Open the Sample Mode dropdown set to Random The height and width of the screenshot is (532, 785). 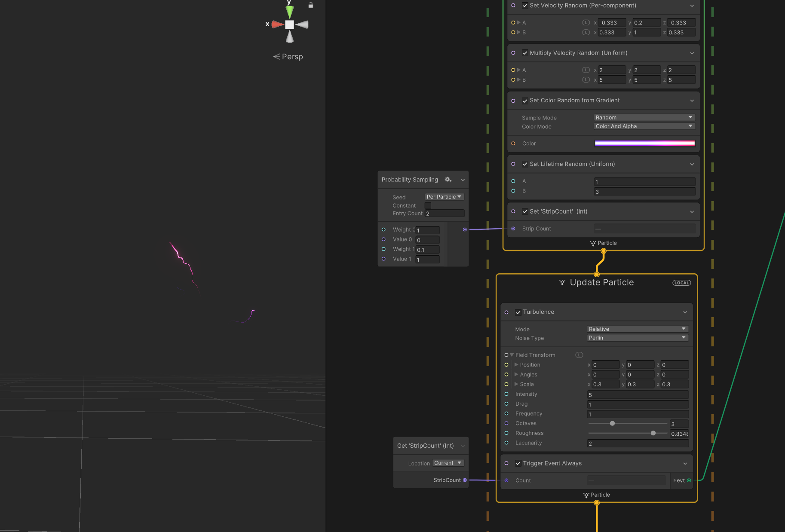(x=644, y=117)
